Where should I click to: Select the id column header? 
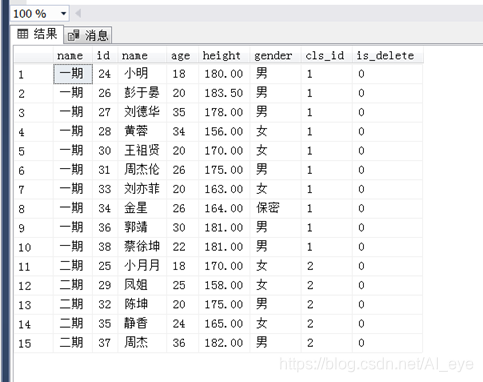pyautogui.click(x=105, y=55)
